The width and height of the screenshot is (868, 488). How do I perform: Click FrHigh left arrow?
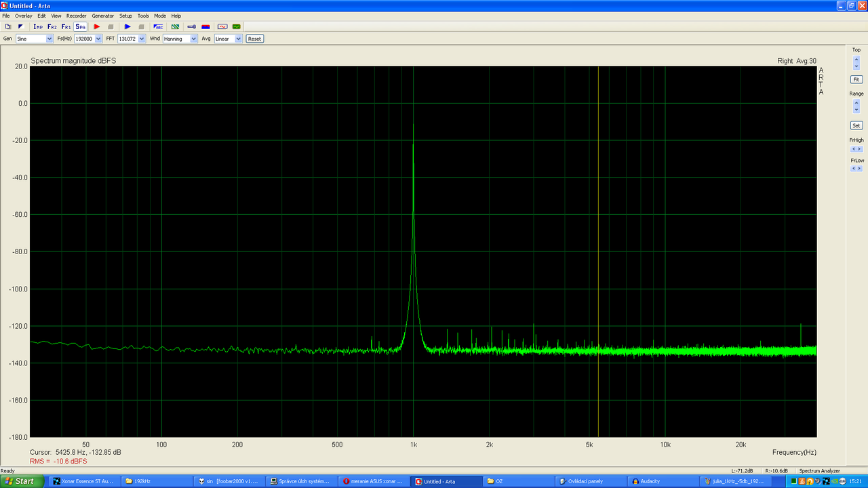coord(854,149)
